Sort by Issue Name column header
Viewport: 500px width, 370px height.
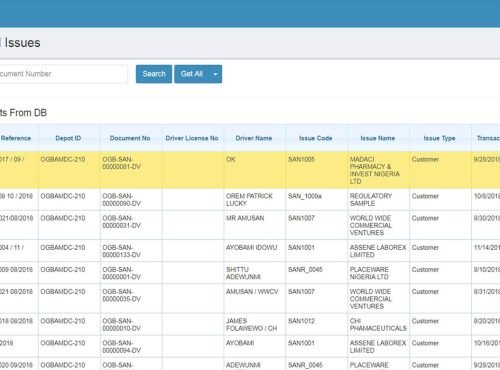click(x=378, y=138)
